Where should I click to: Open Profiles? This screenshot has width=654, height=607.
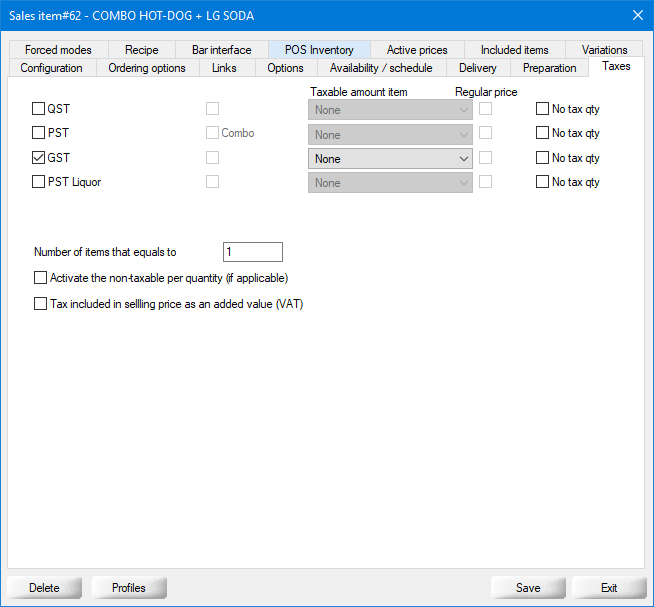[129, 587]
